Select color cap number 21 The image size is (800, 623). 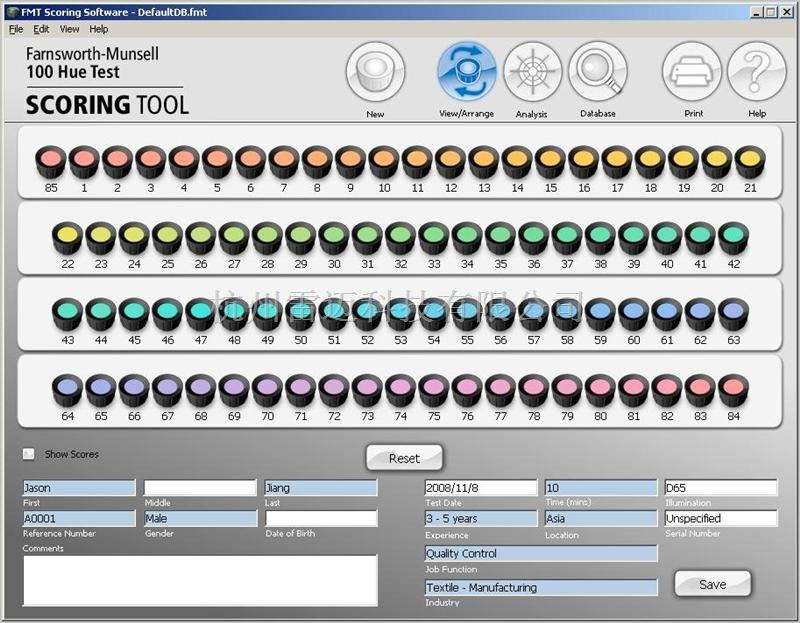(750, 162)
